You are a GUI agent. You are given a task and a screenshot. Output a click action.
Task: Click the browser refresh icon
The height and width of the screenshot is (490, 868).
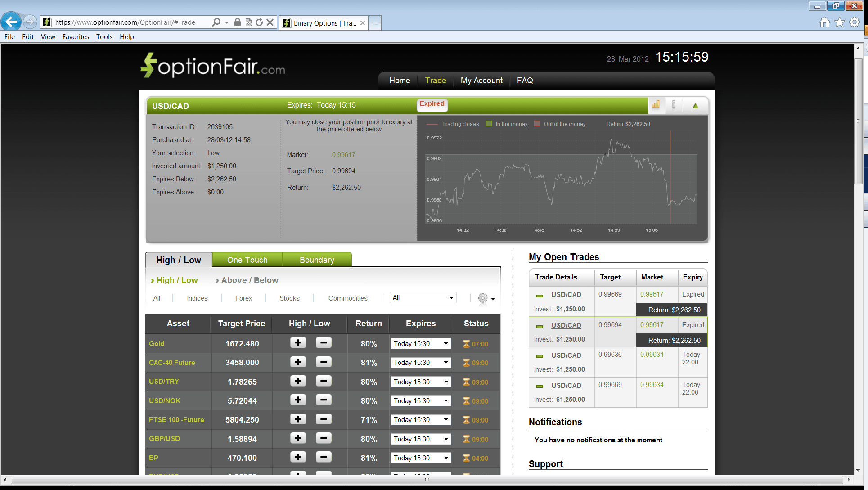tap(259, 22)
